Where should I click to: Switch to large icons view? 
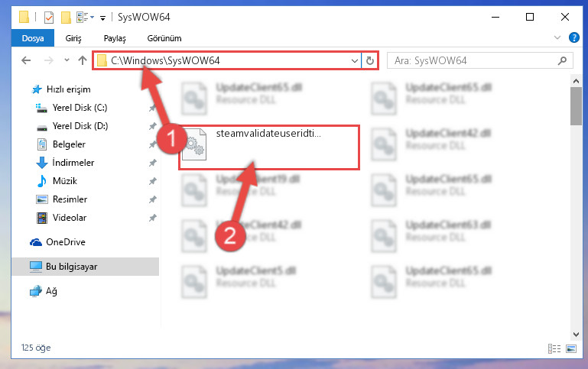click(570, 349)
